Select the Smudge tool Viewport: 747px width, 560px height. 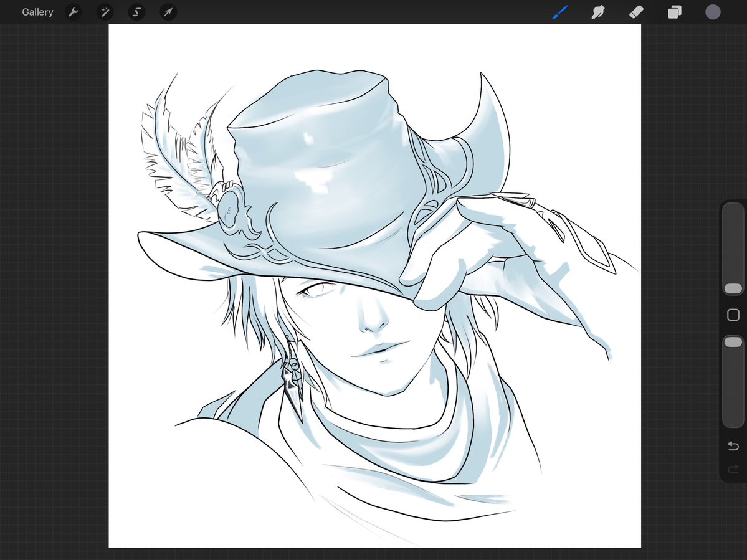(598, 12)
